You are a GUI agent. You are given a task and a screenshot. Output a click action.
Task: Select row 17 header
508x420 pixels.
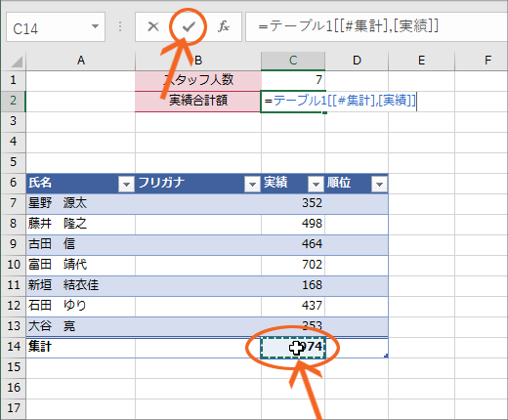[x=13, y=408]
